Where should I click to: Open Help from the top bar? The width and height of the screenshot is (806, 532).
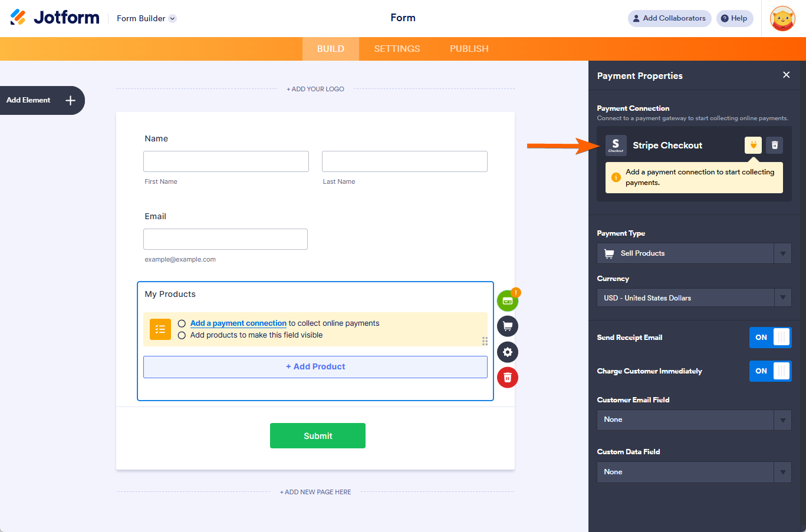pos(734,18)
